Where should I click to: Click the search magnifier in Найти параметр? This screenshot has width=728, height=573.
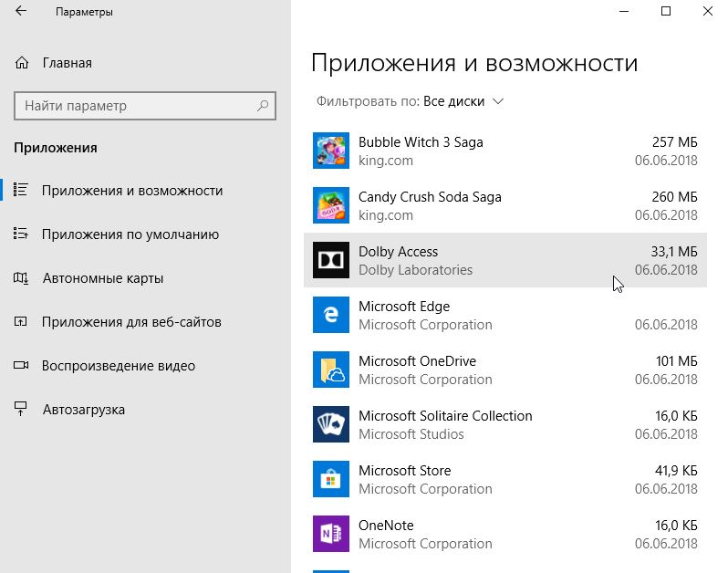coord(263,106)
